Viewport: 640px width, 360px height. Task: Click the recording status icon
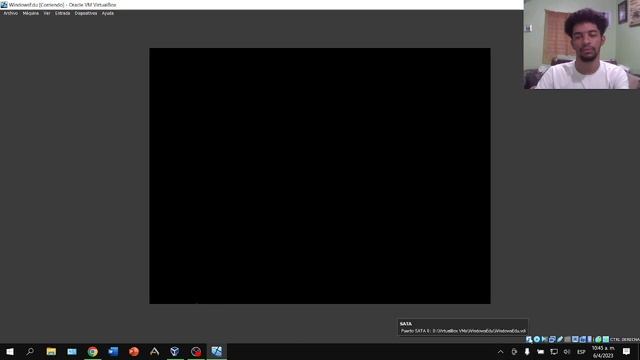[582, 339]
